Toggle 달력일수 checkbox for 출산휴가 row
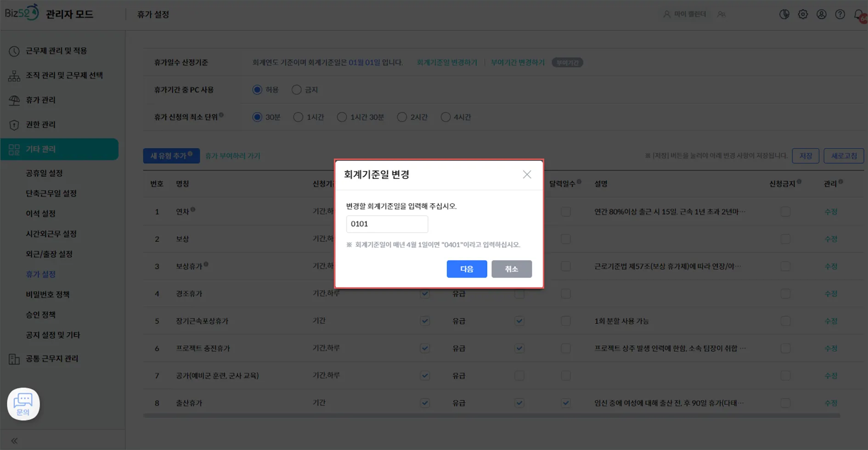868x450 pixels. click(x=566, y=403)
